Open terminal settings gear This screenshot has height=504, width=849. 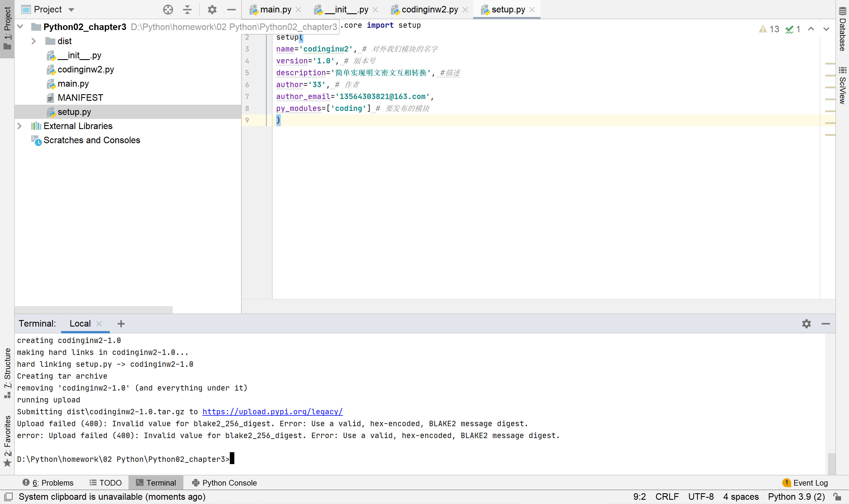tap(807, 324)
